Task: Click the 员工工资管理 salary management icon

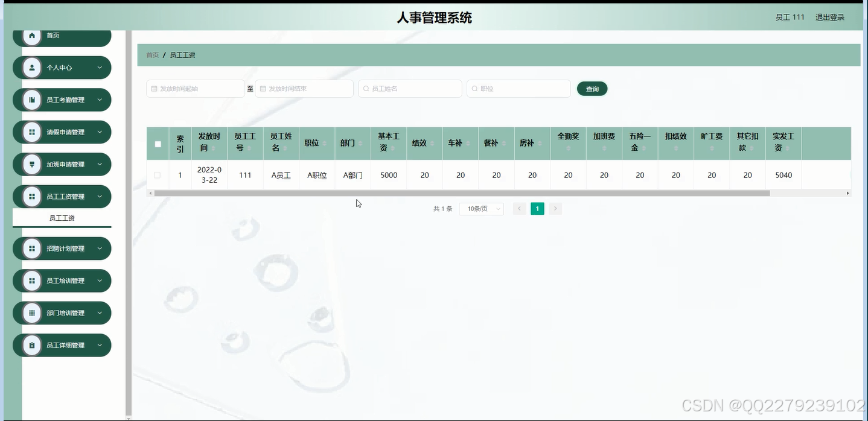Action: 32,196
